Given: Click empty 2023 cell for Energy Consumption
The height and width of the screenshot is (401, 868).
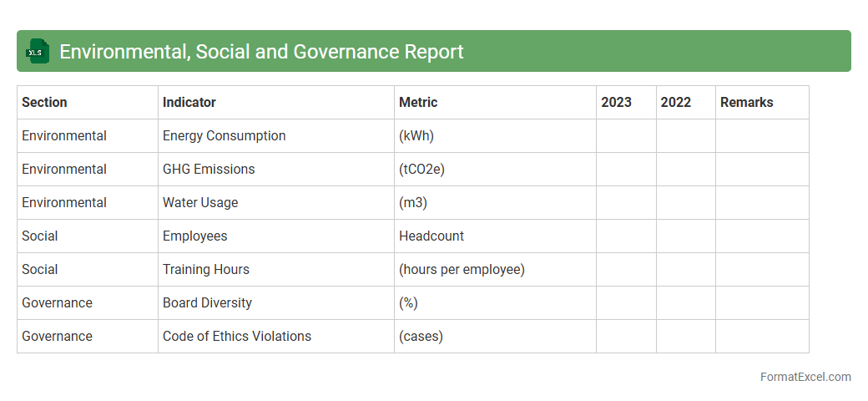Looking at the screenshot, I should (626, 135).
